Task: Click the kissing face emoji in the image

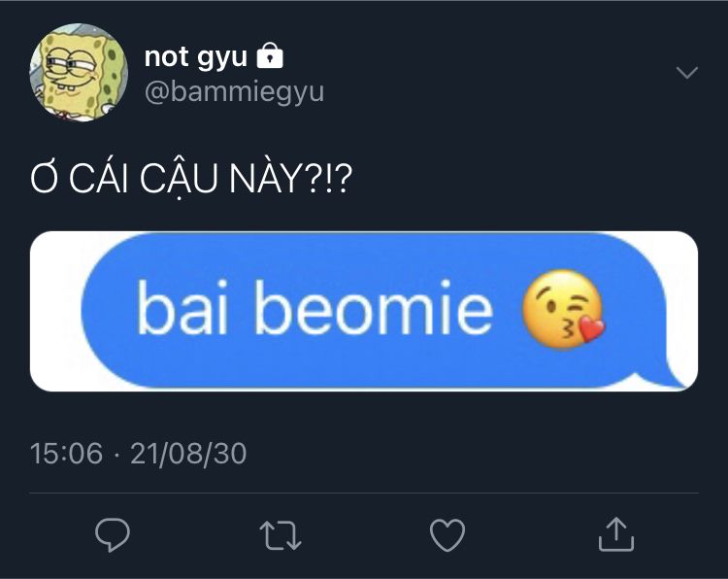Action: tap(563, 309)
